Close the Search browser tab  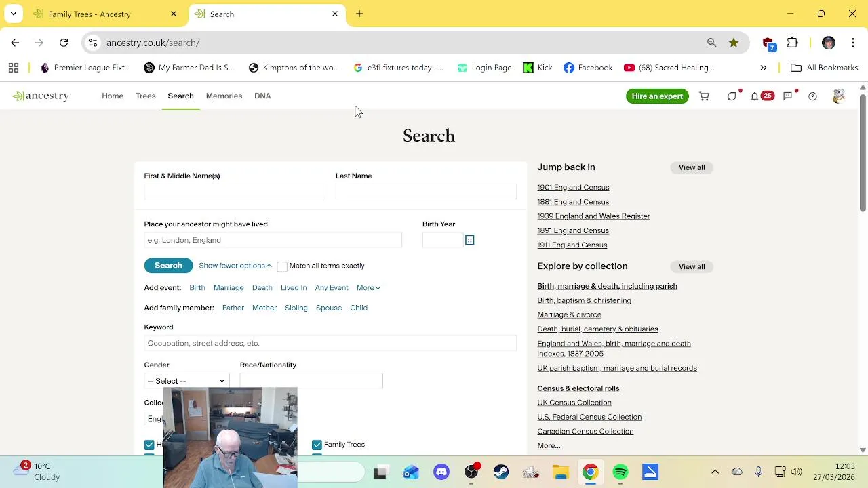point(334,14)
